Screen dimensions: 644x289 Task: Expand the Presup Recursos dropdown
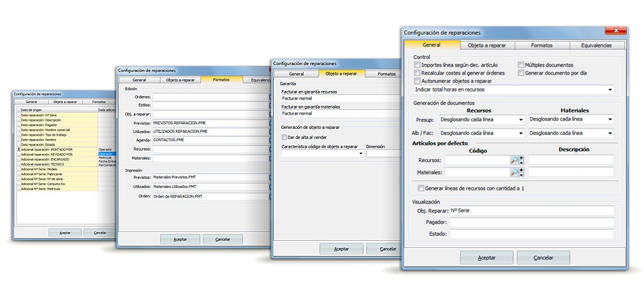(520, 119)
